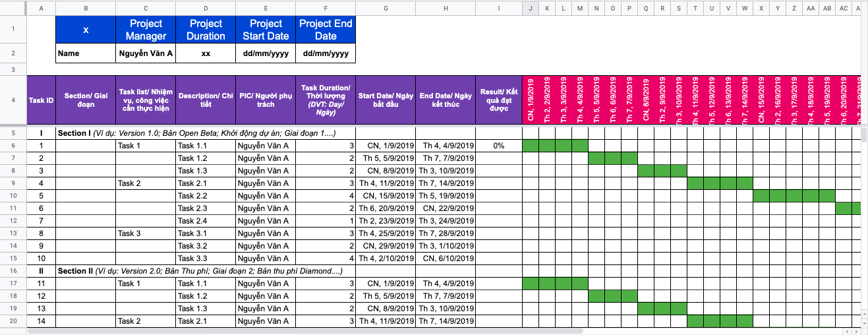The image size is (868, 335).
Task: Select end date 'CN, 6/10/2019'
Action: pos(446,259)
